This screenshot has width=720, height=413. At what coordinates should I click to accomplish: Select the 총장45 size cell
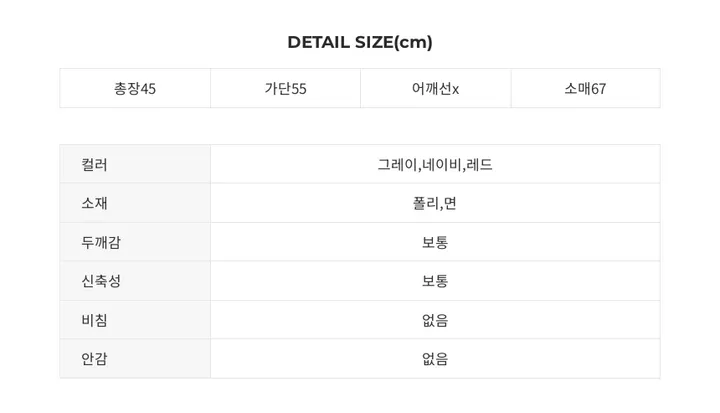tap(135, 88)
